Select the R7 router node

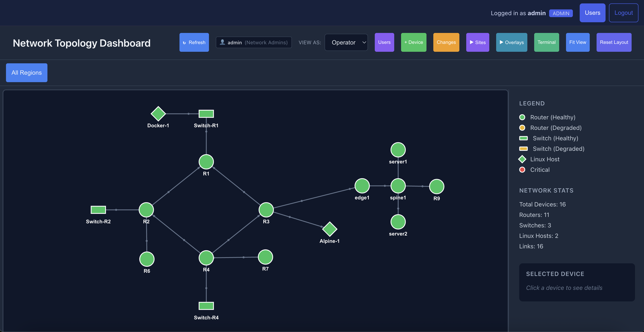click(x=265, y=257)
